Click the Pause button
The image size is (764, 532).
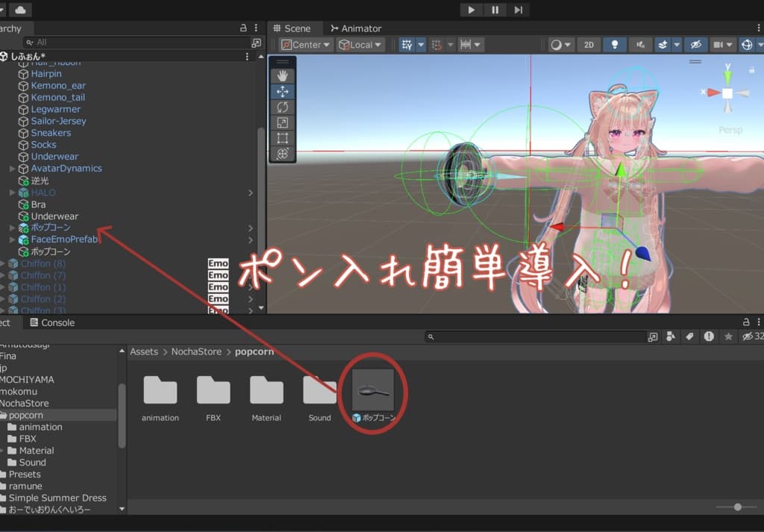point(495,10)
